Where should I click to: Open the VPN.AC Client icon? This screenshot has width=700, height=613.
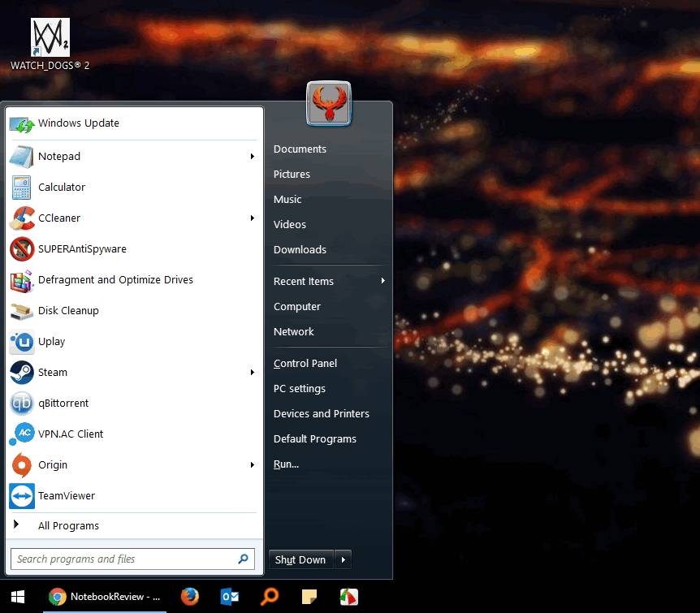[22, 434]
